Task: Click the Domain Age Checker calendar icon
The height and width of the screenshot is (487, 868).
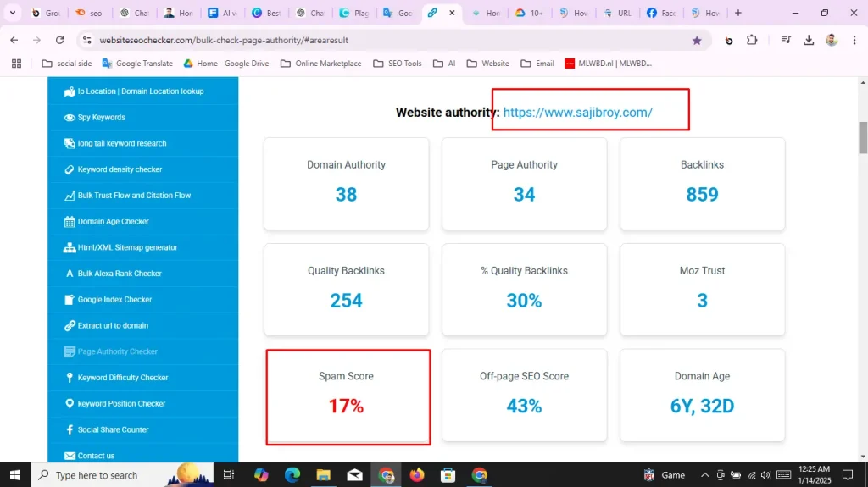Action: pyautogui.click(x=70, y=222)
